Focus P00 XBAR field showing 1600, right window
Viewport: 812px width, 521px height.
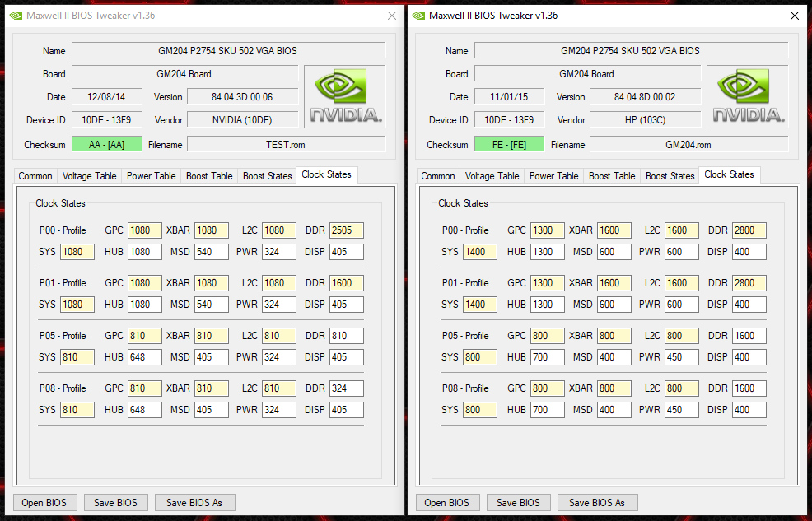click(614, 230)
